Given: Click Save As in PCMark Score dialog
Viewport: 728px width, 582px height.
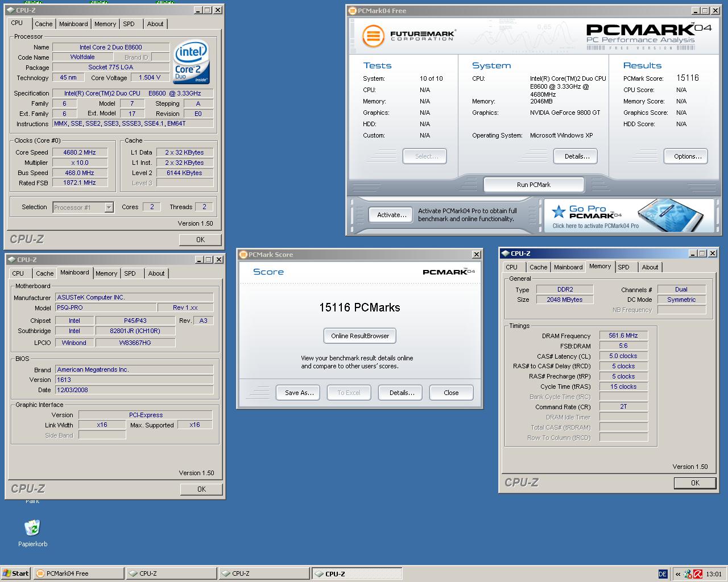Looking at the screenshot, I should coord(299,393).
